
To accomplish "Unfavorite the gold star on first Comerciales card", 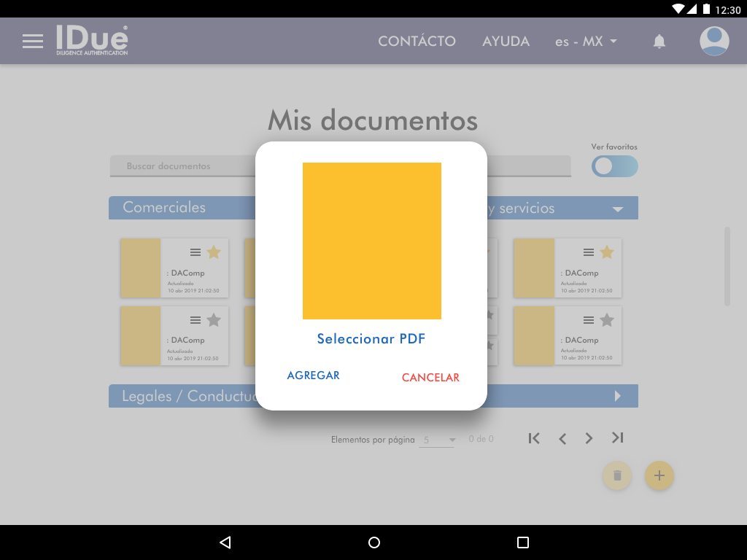I will tap(214, 252).
